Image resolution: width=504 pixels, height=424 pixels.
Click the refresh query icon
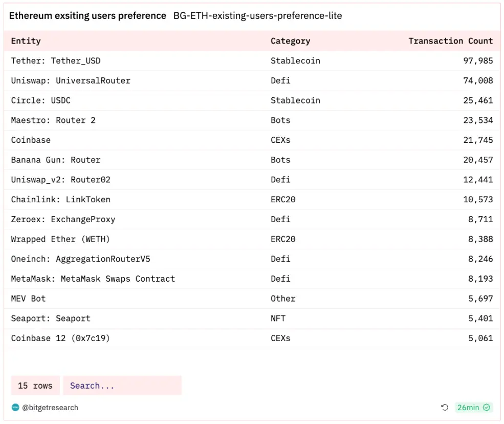(x=445, y=408)
